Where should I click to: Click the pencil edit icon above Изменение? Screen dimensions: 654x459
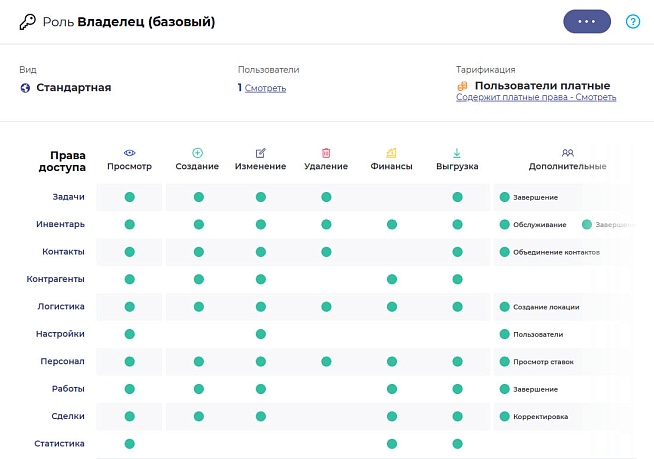260,153
